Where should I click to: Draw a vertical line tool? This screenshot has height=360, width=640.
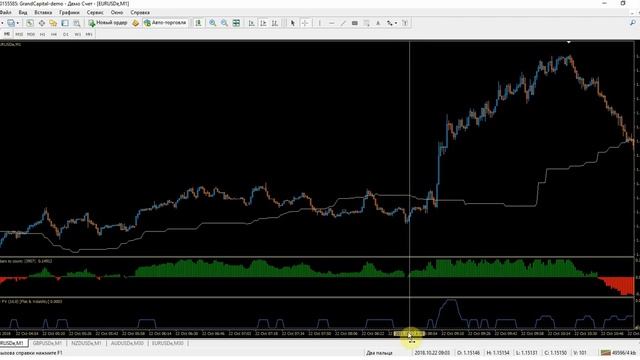pos(320,23)
